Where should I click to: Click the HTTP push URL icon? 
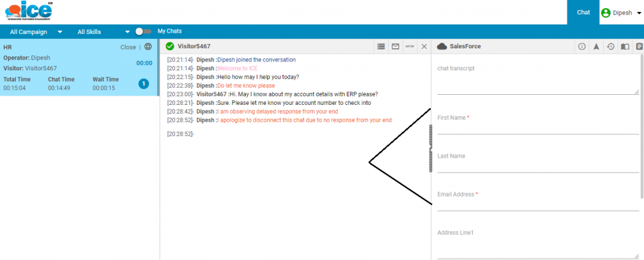point(410,46)
